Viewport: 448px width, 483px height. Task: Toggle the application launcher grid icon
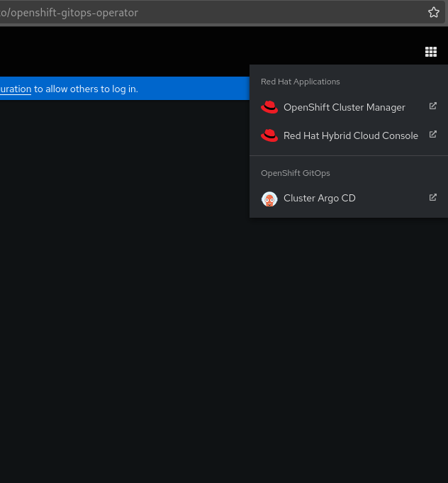(431, 52)
